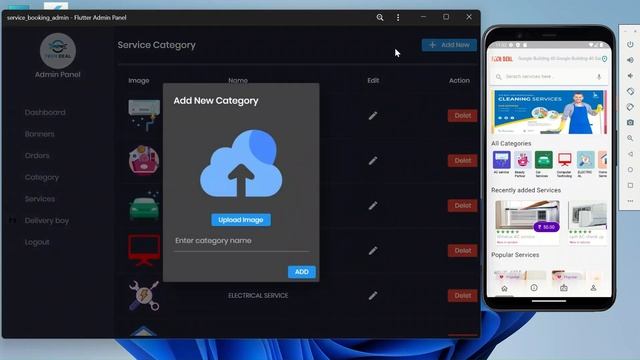Click the cloud upload illustration
Viewport: 640px width, 360px height.
tap(241, 163)
